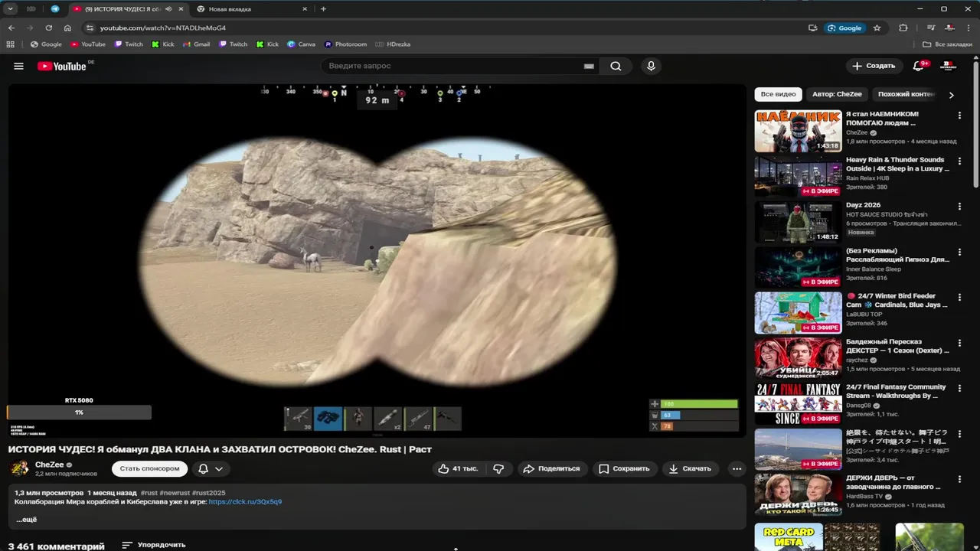The image size is (980, 551).
Task: Open the apps grid in bookmarks bar
Action: (10, 44)
